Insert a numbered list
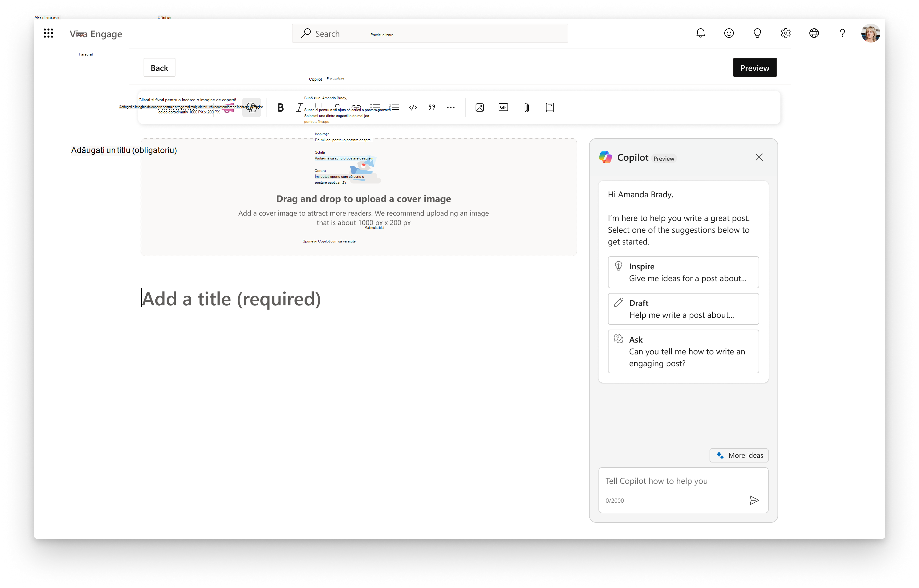 pos(394,107)
